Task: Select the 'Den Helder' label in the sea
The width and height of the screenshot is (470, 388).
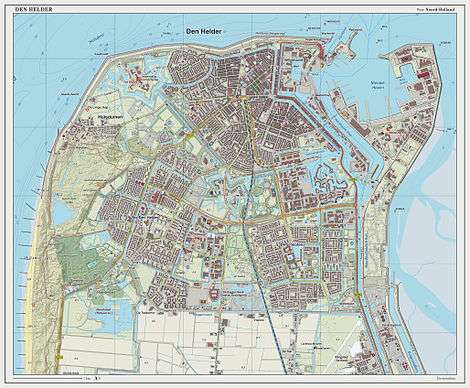Action: (x=203, y=31)
